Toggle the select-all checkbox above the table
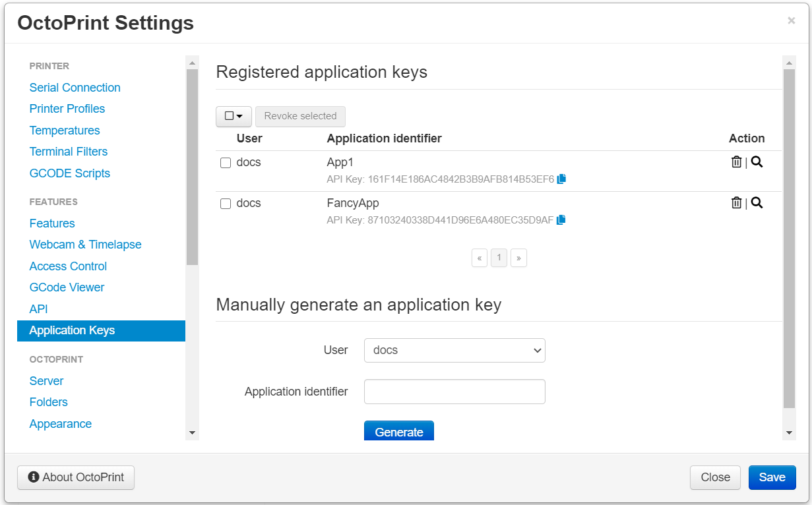812x505 pixels. click(229, 116)
